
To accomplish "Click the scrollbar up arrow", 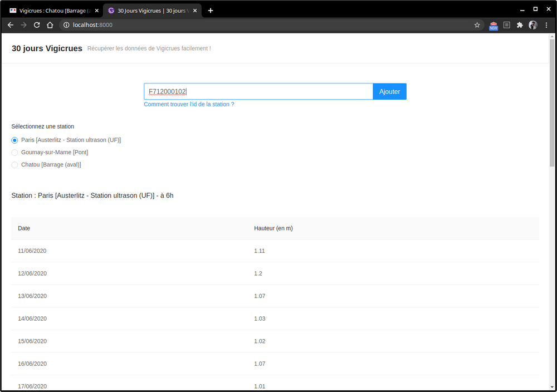I will [551, 36].
